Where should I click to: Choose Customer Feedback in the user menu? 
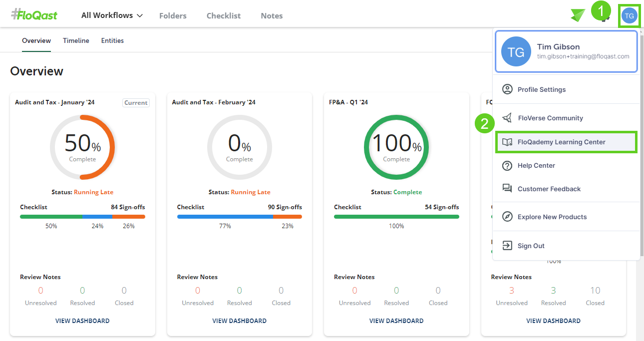pos(566,189)
